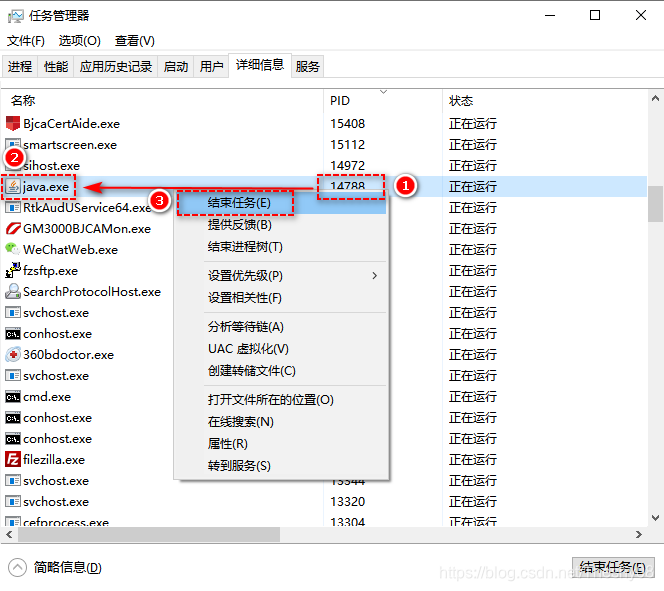Click PID value 13320
The width and height of the screenshot is (664, 591).
tap(347, 502)
